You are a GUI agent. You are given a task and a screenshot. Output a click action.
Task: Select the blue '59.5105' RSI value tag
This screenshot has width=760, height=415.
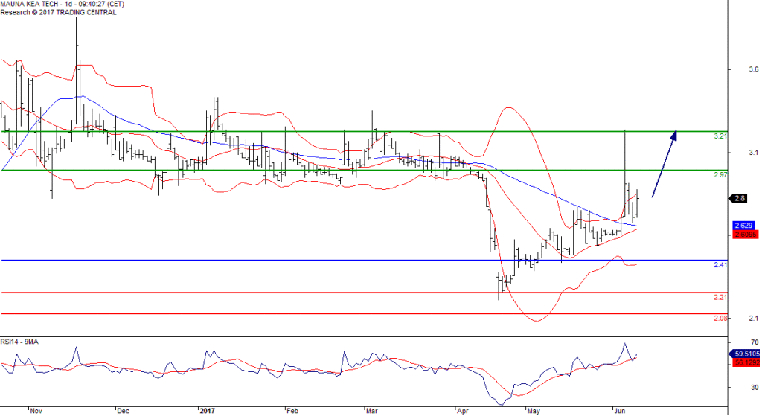click(x=745, y=354)
